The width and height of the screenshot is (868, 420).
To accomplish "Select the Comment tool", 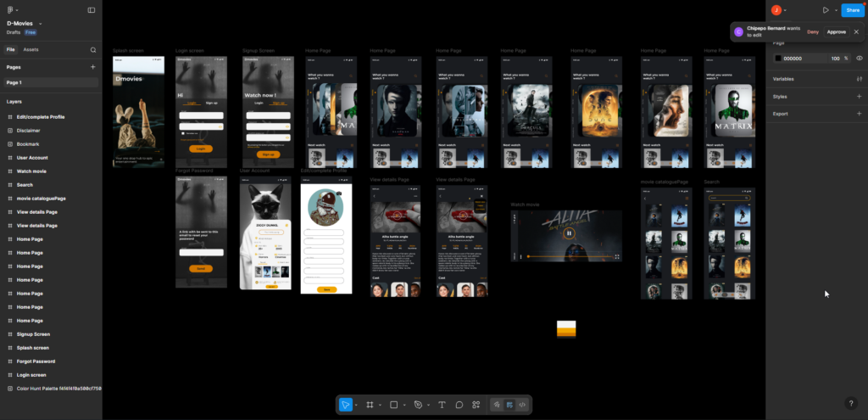I will pos(459,405).
